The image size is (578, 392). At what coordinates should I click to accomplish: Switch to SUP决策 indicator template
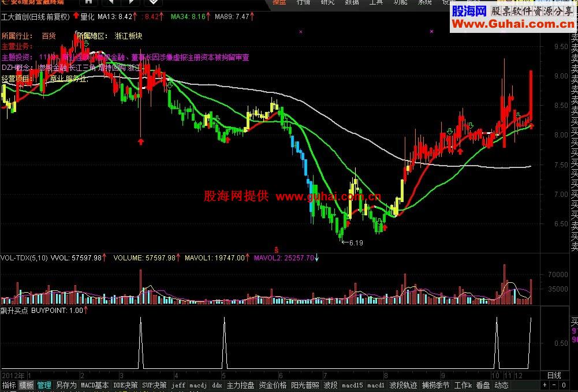[x=154, y=385]
